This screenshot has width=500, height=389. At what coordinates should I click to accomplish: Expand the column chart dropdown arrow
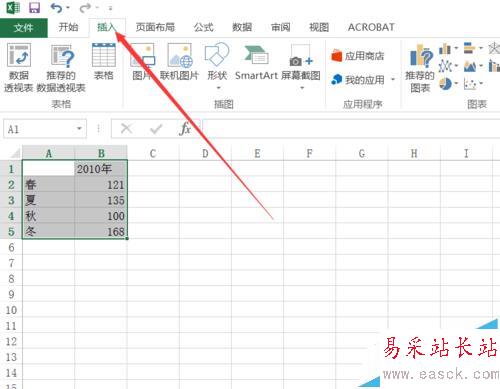456,49
